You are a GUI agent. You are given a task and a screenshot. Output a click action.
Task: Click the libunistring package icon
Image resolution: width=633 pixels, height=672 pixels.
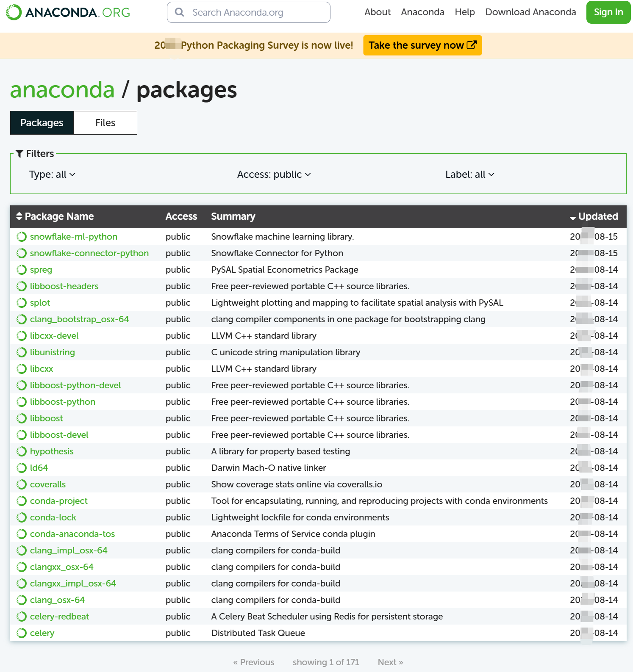click(x=22, y=352)
